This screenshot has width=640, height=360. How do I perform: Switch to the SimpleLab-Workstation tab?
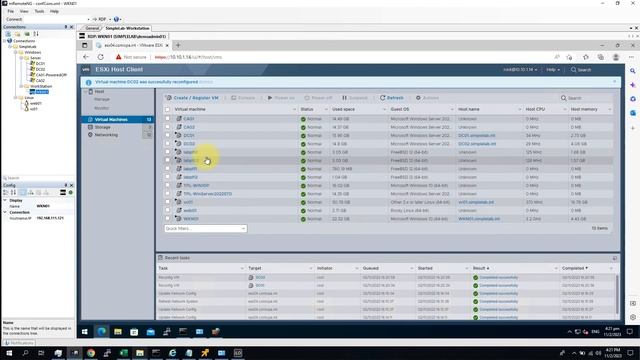point(127,28)
